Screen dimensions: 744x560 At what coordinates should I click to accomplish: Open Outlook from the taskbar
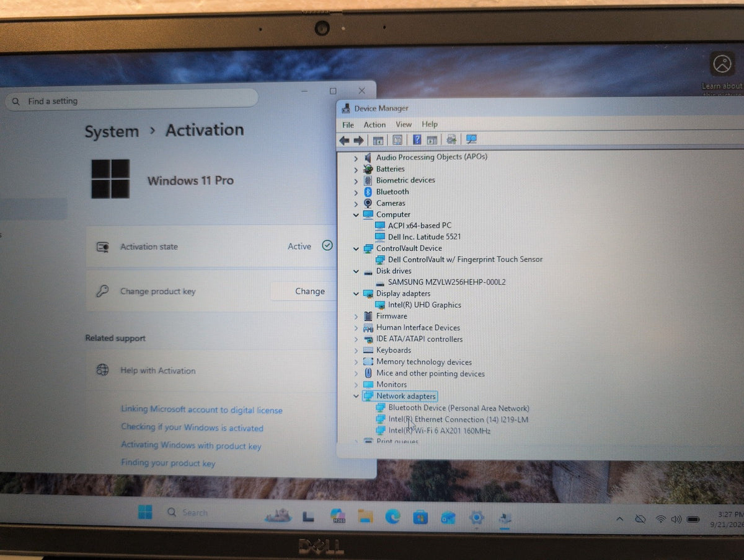pyautogui.click(x=448, y=517)
